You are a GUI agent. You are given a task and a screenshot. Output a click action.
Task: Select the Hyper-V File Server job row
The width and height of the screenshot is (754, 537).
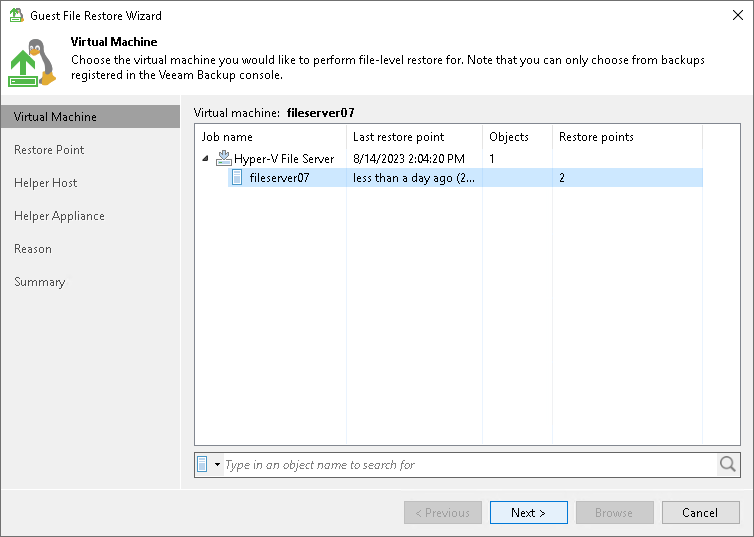tap(449, 158)
